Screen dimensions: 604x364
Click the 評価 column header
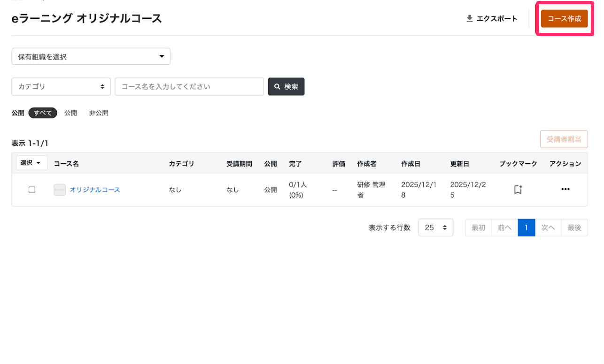pyautogui.click(x=339, y=164)
